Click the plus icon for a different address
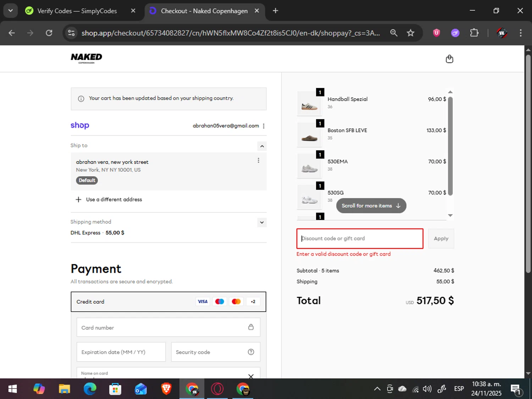532x399 pixels. point(78,199)
